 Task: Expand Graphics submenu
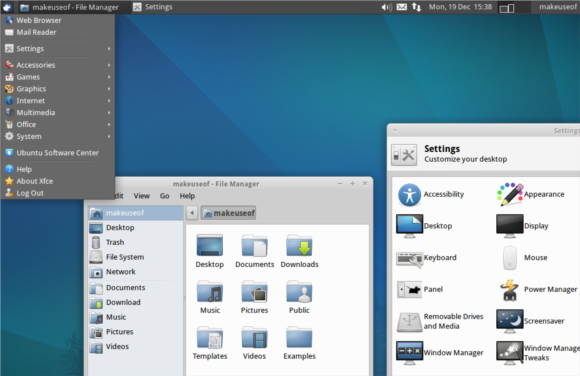click(x=58, y=88)
